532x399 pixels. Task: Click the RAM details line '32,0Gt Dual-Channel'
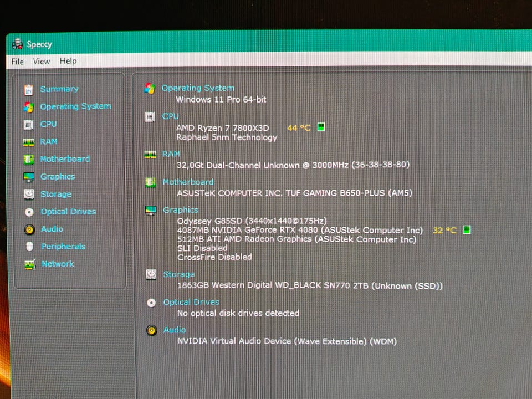tap(293, 165)
